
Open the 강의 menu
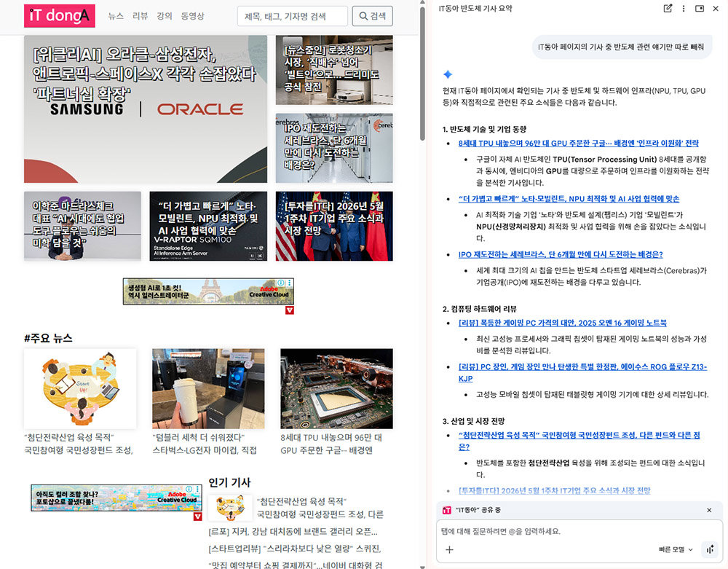point(164,16)
